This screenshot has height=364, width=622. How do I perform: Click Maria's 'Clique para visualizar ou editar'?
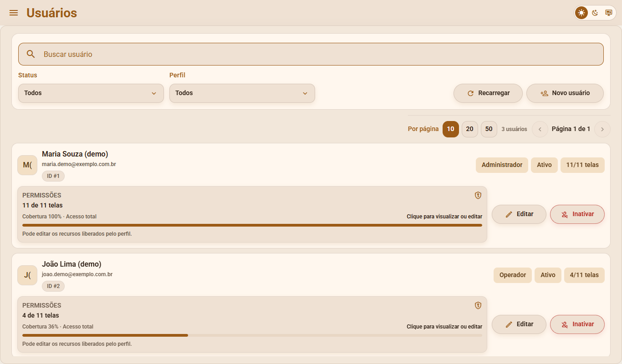click(444, 217)
